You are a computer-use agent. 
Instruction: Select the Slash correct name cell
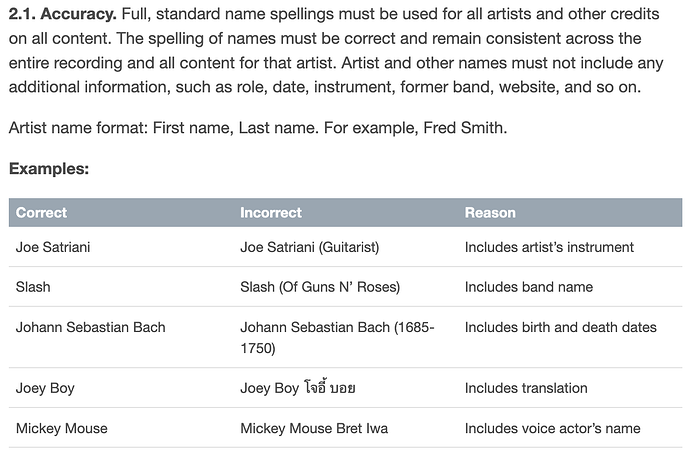[x=33, y=287]
